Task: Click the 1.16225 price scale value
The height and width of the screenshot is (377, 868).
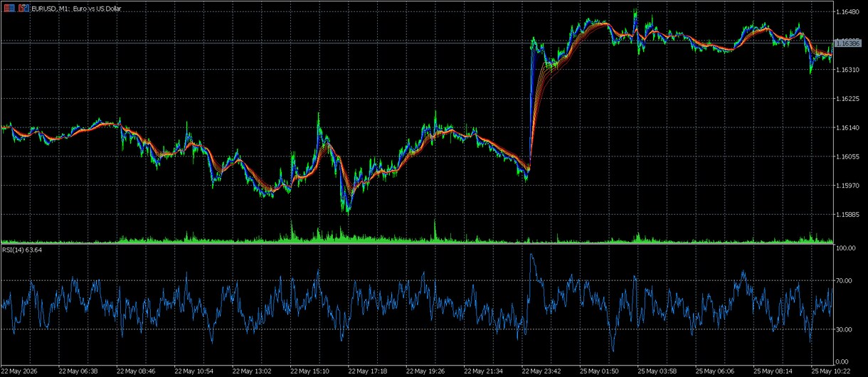Action: point(848,99)
